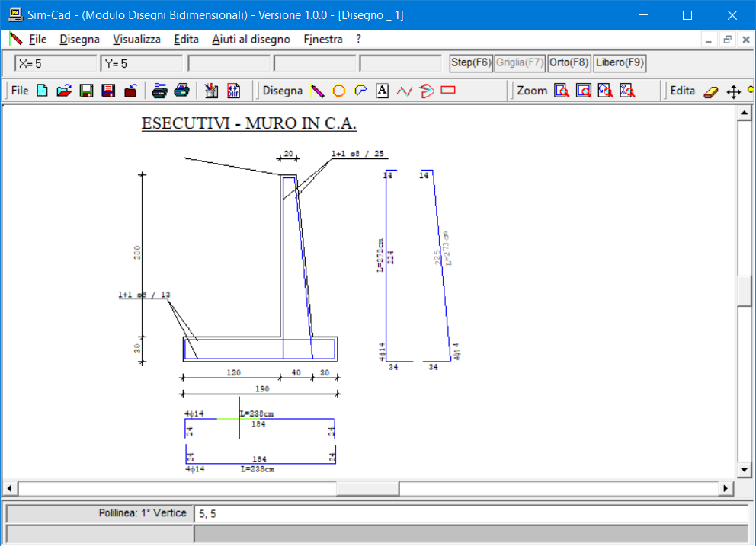Click the Polilinea: 1° Vertice prompt label
The width and height of the screenshot is (756, 546).
point(143,512)
